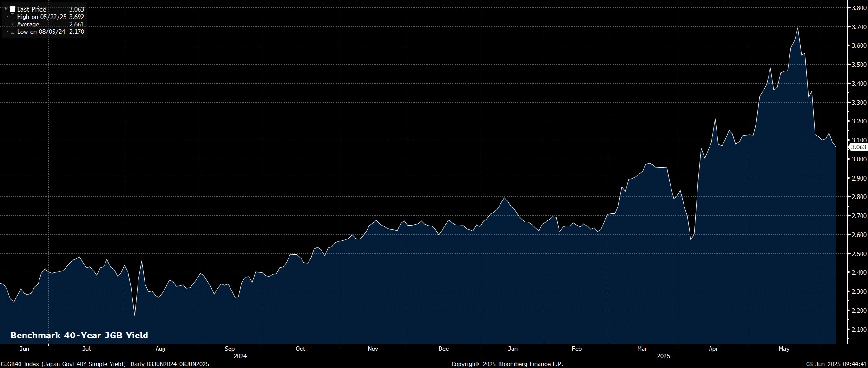Click the May month label on x-axis
This screenshot has width=868, height=368.
784,349
